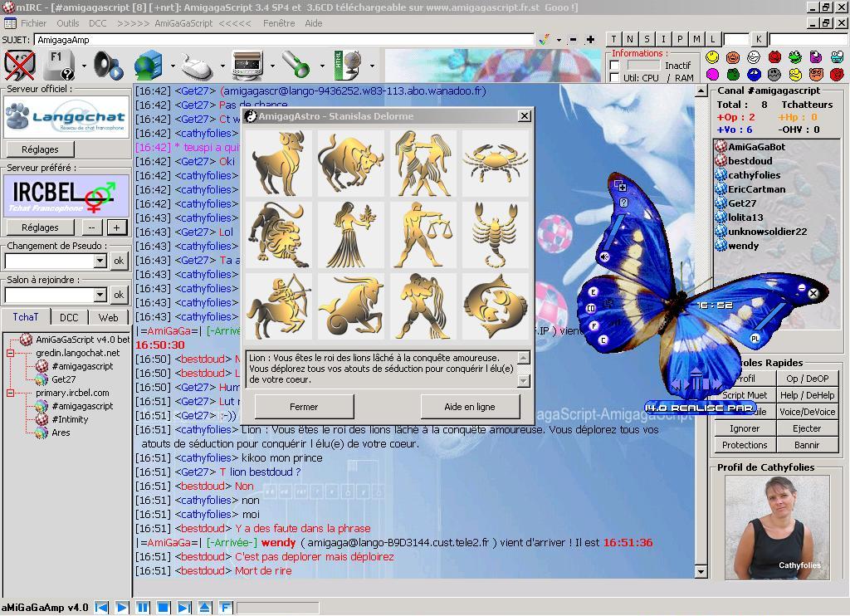Image resolution: width=850 pixels, height=616 pixels.
Task: Click the minus button near subject field
Action: (574, 40)
